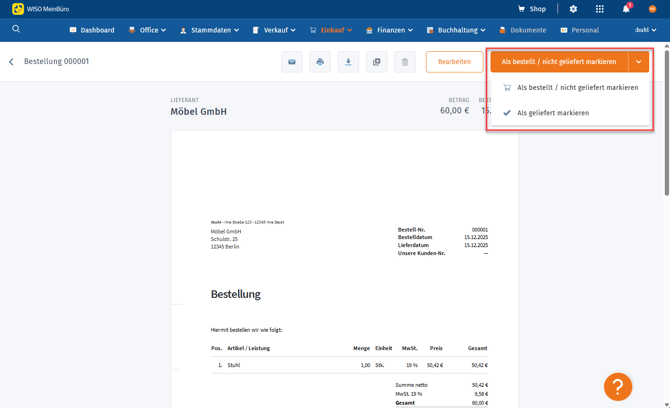The image size is (670, 408).
Task: Go back using the left arrow
Action: pyautogui.click(x=12, y=62)
